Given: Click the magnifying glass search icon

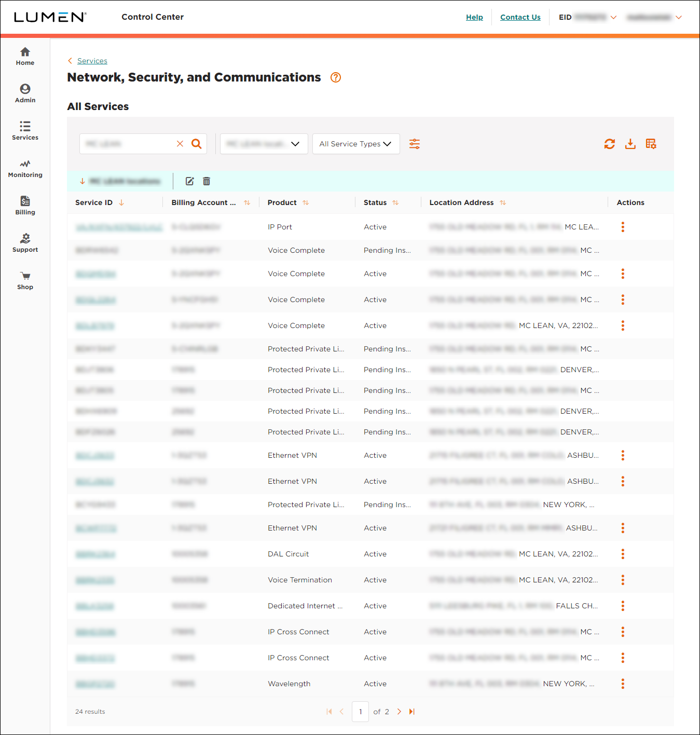Looking at the screenshot, I should 196,144.
